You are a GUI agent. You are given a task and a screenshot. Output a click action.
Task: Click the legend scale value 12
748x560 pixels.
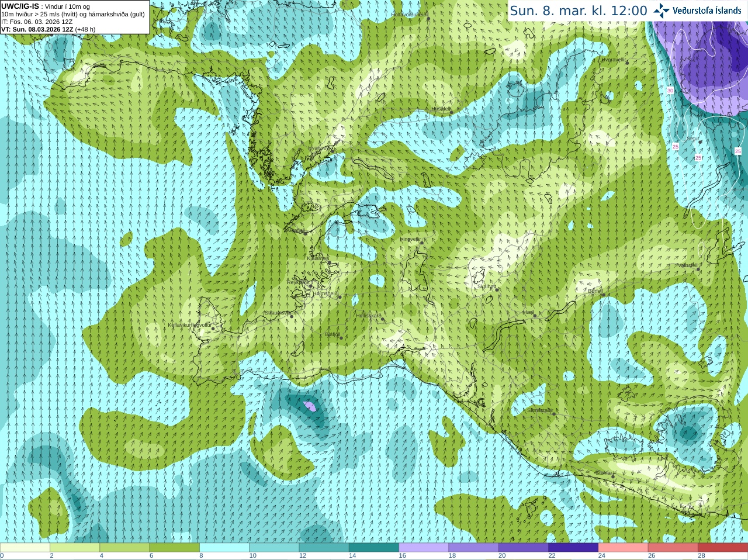coord(303,556)
